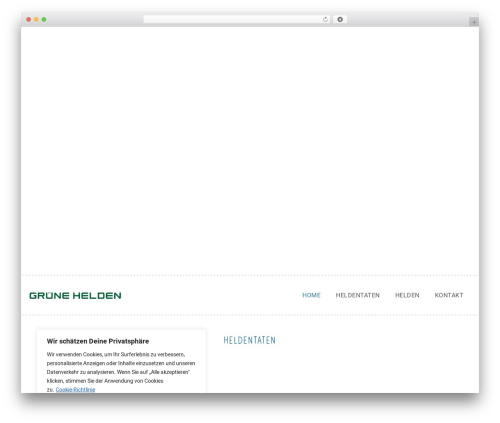This screenshot has width=500, height=423.
Task: Click the reload icon in address bar
Action: (x=325, y=20)
